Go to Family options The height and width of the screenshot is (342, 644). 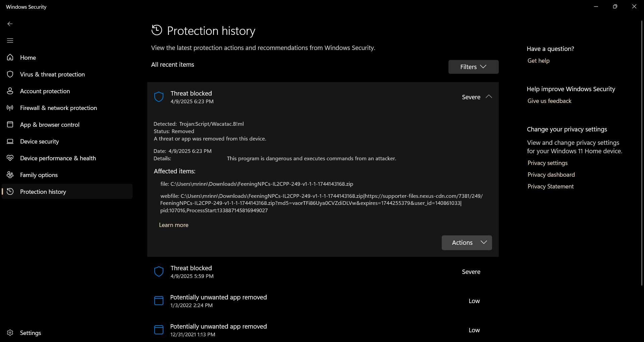67,175
